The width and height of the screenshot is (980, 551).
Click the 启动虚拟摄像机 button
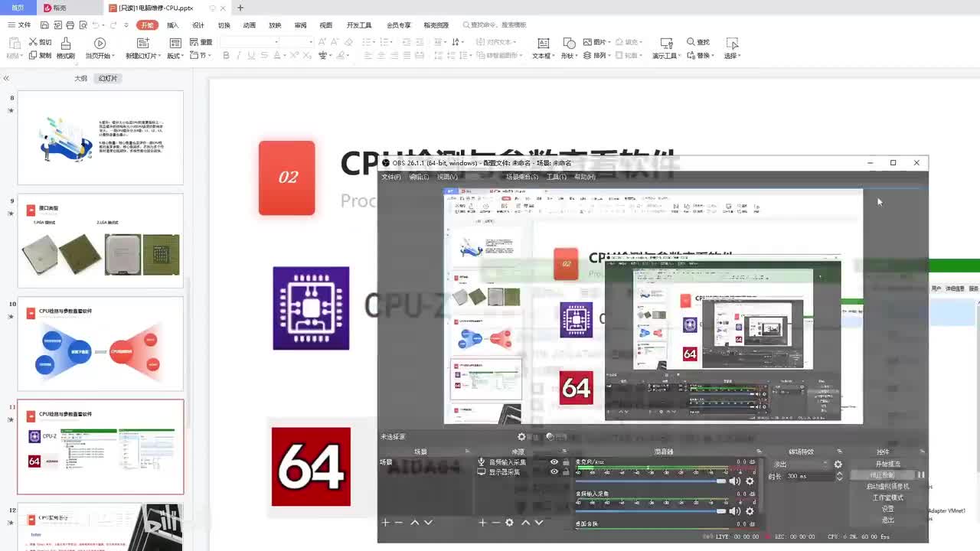coord(888,487)
